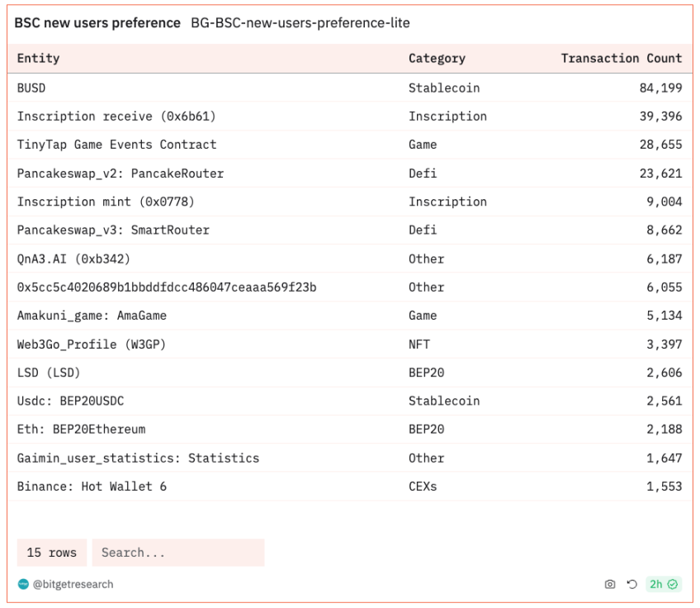Click the 84,199 transaction count

pos(660,88)
